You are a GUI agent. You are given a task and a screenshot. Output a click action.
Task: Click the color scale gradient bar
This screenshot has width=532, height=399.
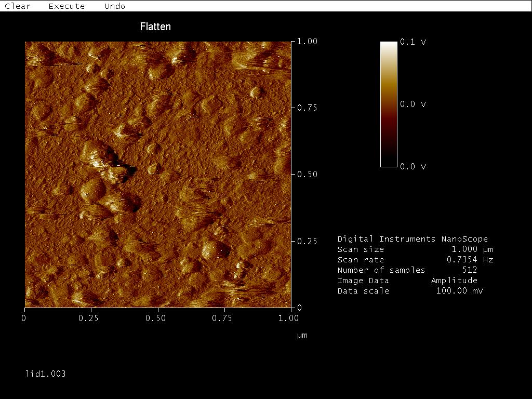click(x=389, y=104)
